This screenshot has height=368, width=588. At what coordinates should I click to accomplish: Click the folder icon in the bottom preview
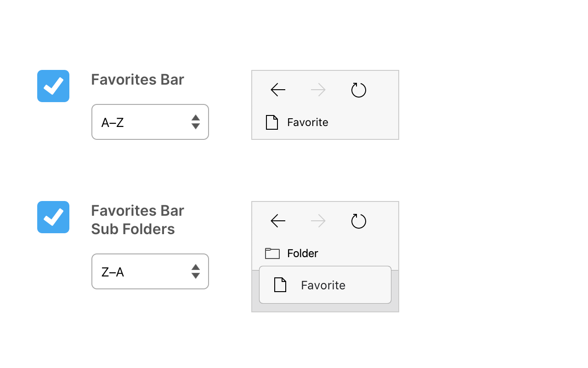coord(272,253)
